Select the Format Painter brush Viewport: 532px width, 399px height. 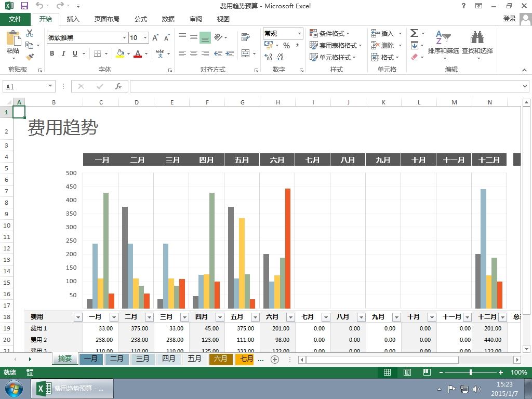point(30,57)
